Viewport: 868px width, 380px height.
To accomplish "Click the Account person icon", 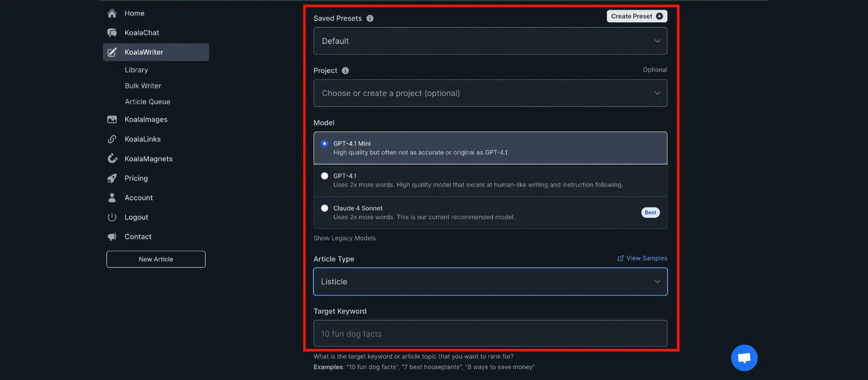I will tap(112, 198).
